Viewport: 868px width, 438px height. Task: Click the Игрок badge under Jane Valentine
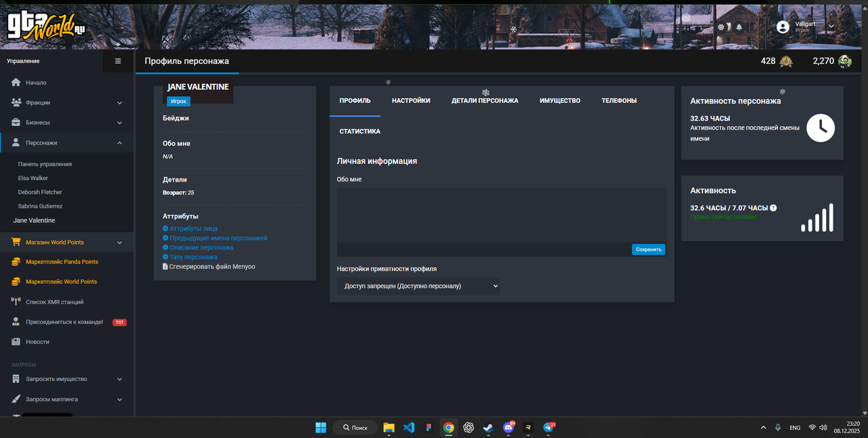pos(178,101)
